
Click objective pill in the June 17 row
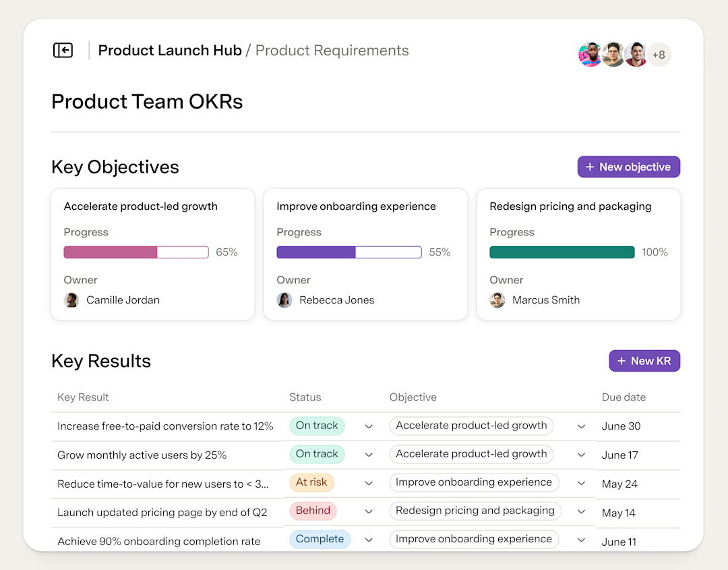pos(471,454)
